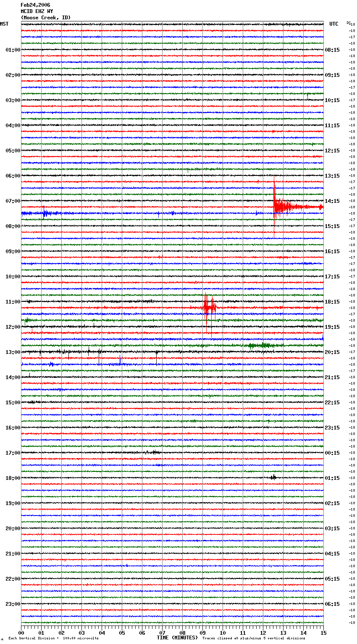Select the station code MCID EHZ WY
The image size is (357, 644).
37,11
